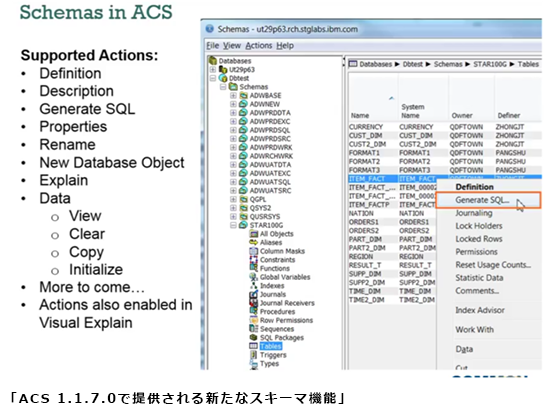
Task: Choose Reset Usage Counts menu entry
Action: [493, 265]
